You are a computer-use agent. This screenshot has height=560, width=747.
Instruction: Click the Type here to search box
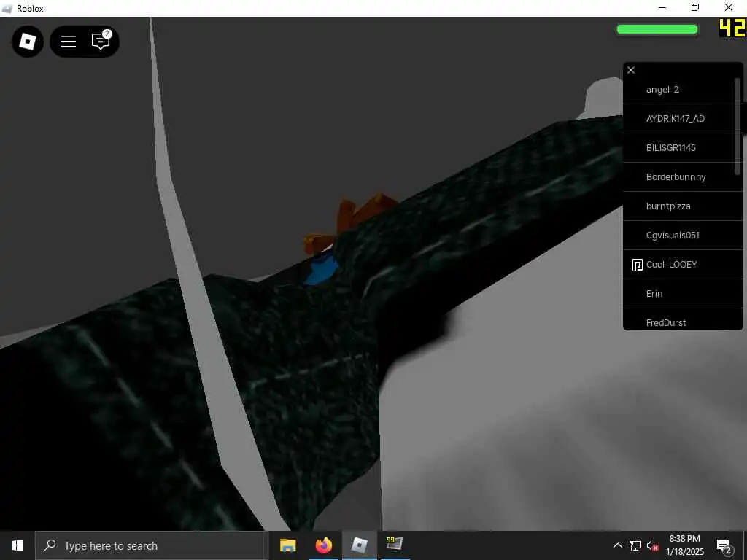(152, 545)
